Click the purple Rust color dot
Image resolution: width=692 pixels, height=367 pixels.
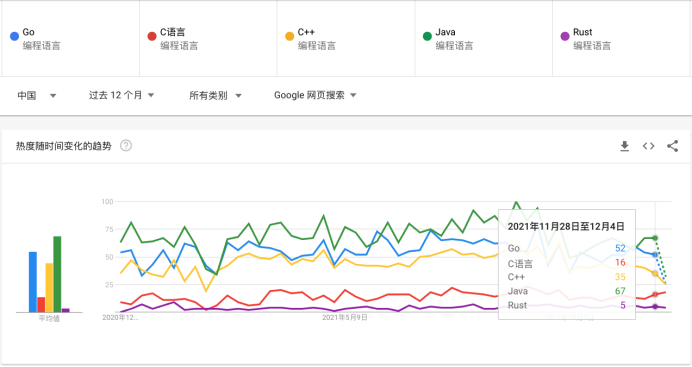(565, 36)
